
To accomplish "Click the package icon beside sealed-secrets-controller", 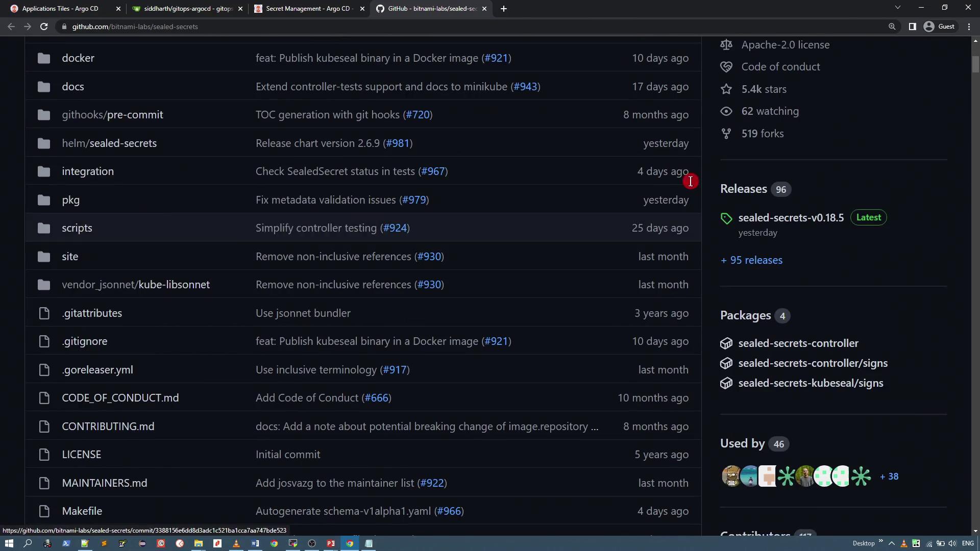I will coord(726,343).
